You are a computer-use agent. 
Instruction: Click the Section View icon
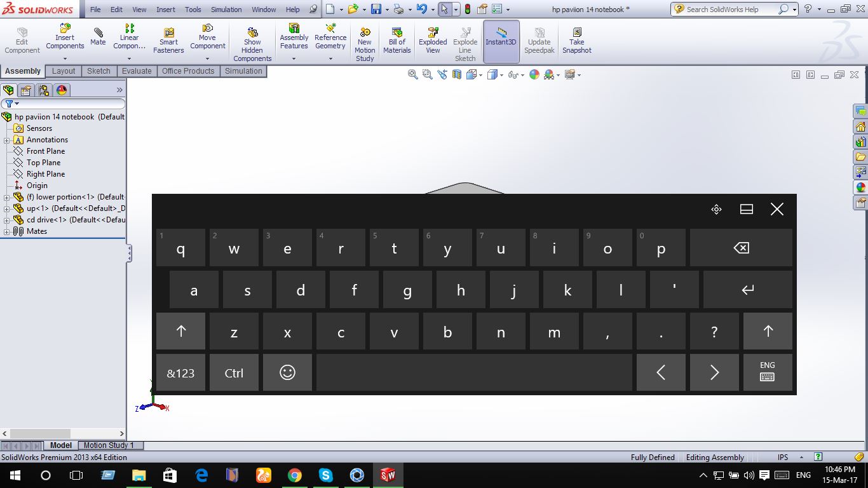pos(457,74)
